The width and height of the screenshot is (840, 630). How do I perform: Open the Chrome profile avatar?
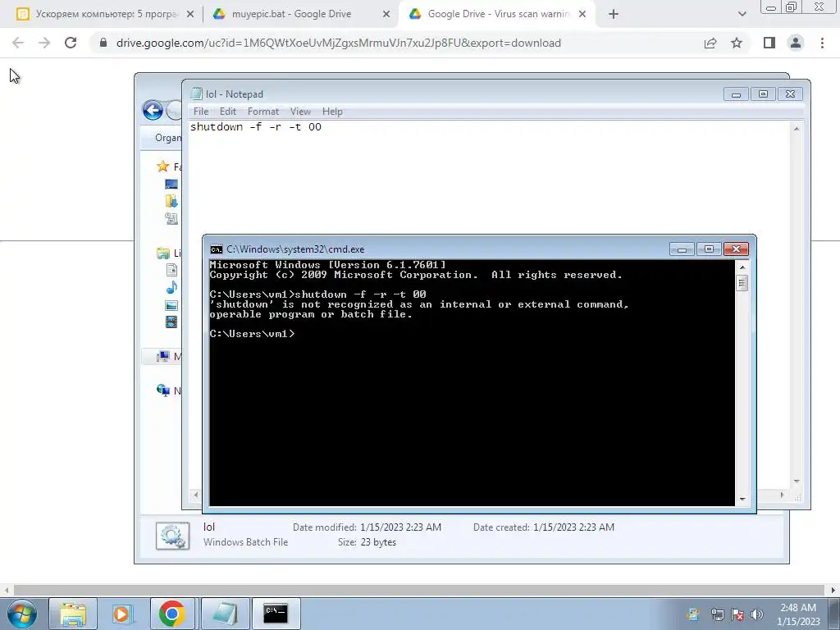pos(796,43)
